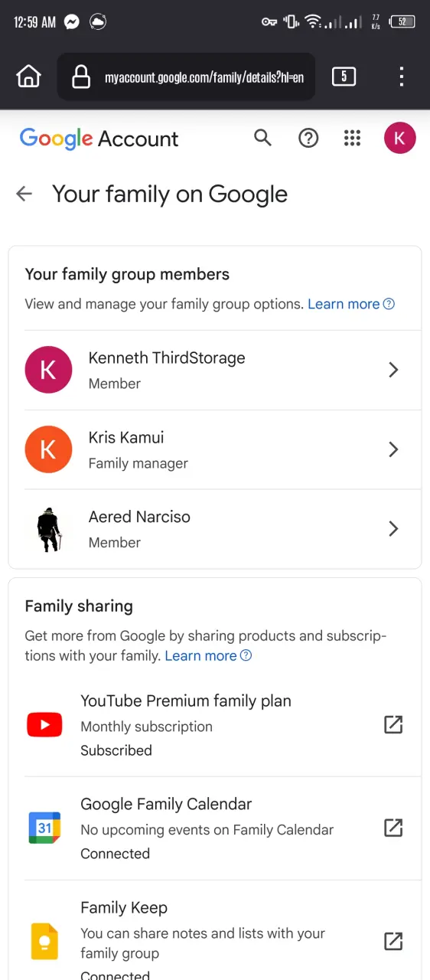Tap the Google Account search icon
Image resolution: width=430 pixels, height=980 pixels.
pos(262,138)
